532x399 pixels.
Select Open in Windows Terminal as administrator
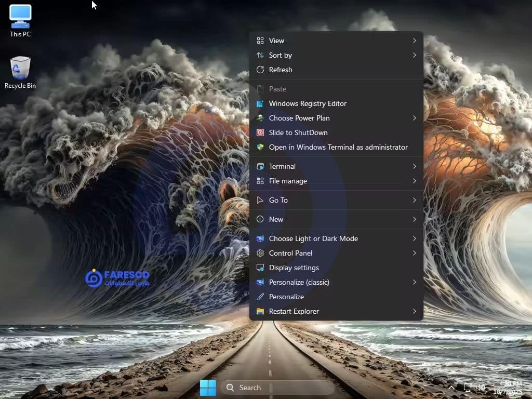click(x=338, y=147)
